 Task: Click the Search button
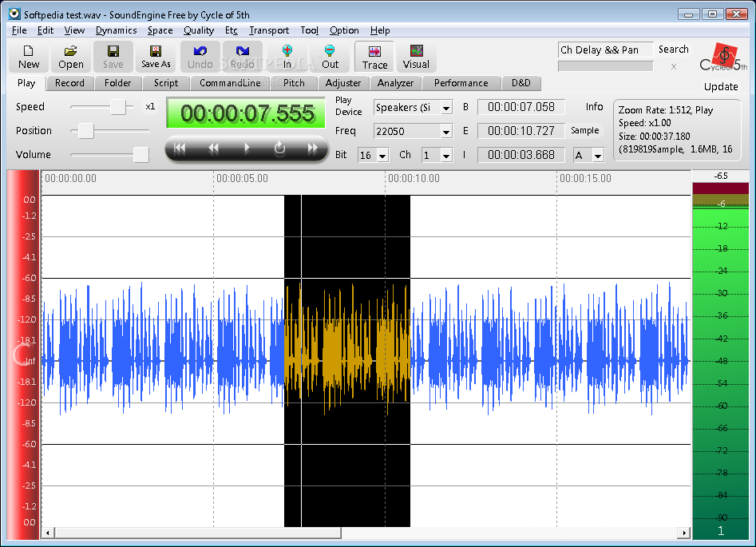click(674, 50)
